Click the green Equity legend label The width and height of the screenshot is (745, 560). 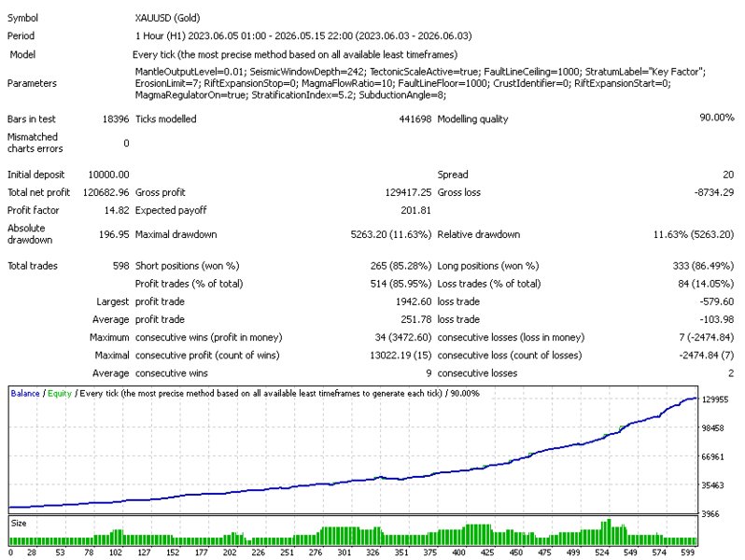click(x=60, y=394)
